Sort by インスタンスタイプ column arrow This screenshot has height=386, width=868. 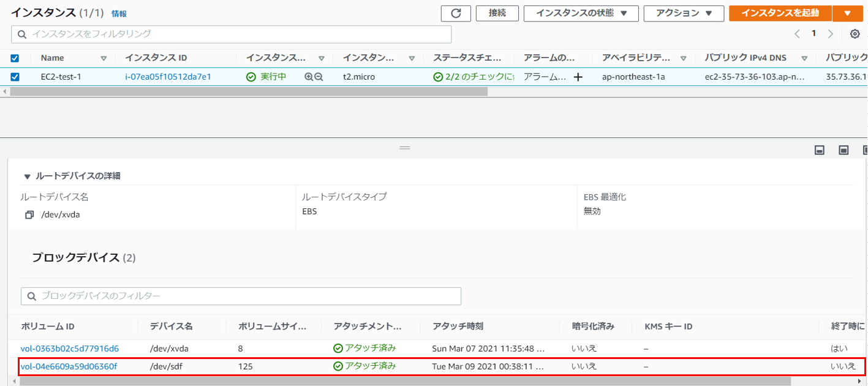(x=411, y=58)
